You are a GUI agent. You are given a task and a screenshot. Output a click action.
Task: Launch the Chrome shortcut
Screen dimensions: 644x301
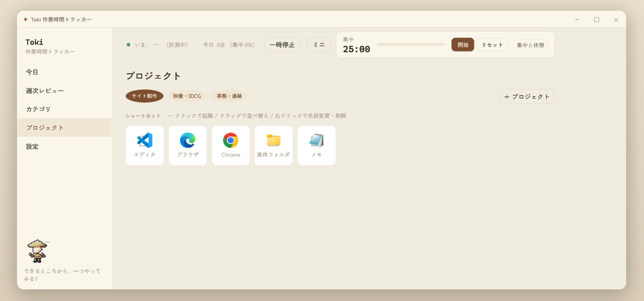(x=230, y=145)
